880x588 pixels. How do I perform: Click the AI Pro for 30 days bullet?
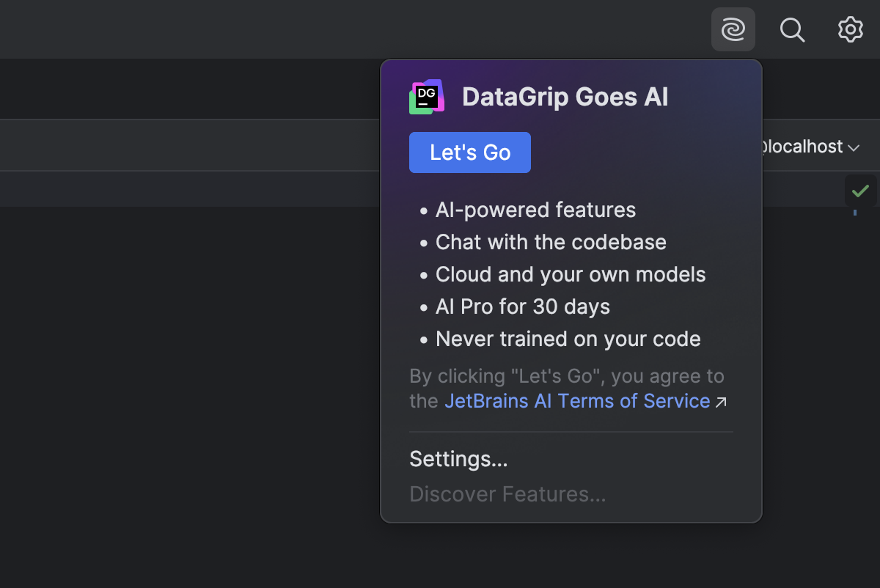[x=523, y=306]
